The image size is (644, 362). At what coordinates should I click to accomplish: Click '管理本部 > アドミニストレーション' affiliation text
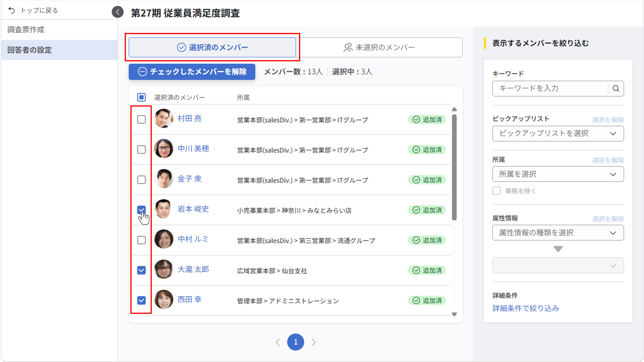pos(288,301)
